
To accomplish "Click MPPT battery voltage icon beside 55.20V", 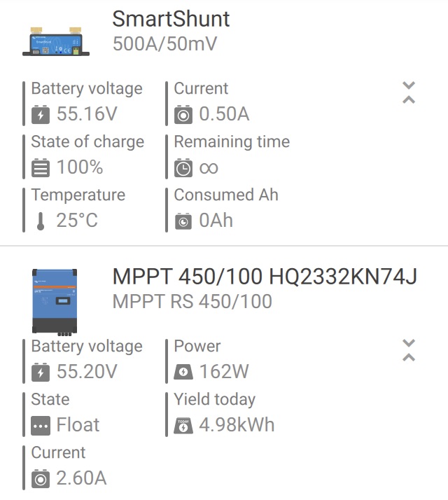I will tap(41, 372).
